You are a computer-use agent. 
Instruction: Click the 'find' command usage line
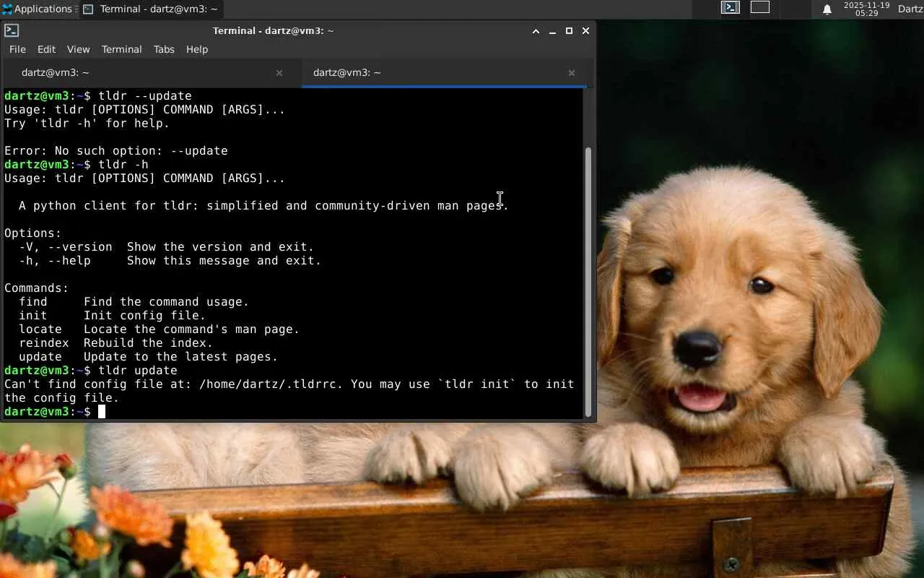pos(134,302)
